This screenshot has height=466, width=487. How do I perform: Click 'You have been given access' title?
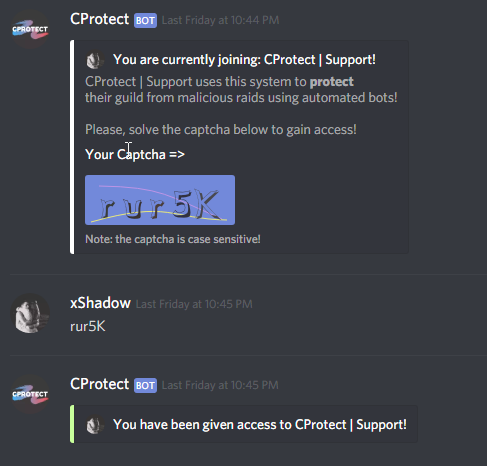260,425
